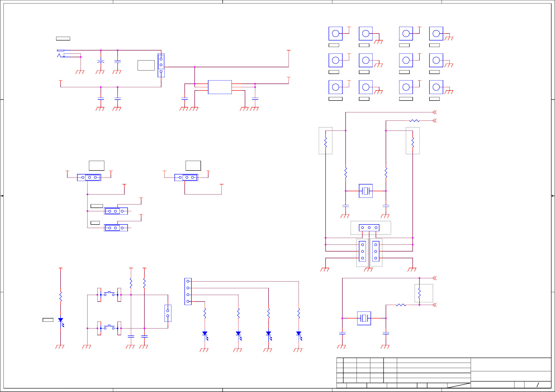The height and width of the screenshot is (392, 555).
Task: Click the LED next to the blank label box
Action: pyautogui.click(x=61, y=322)
